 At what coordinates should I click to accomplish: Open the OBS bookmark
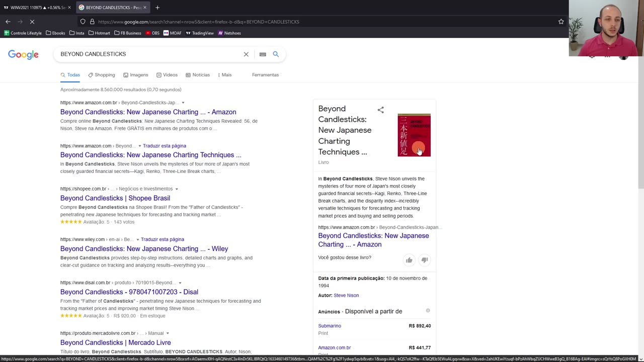(x=152, y=33)
